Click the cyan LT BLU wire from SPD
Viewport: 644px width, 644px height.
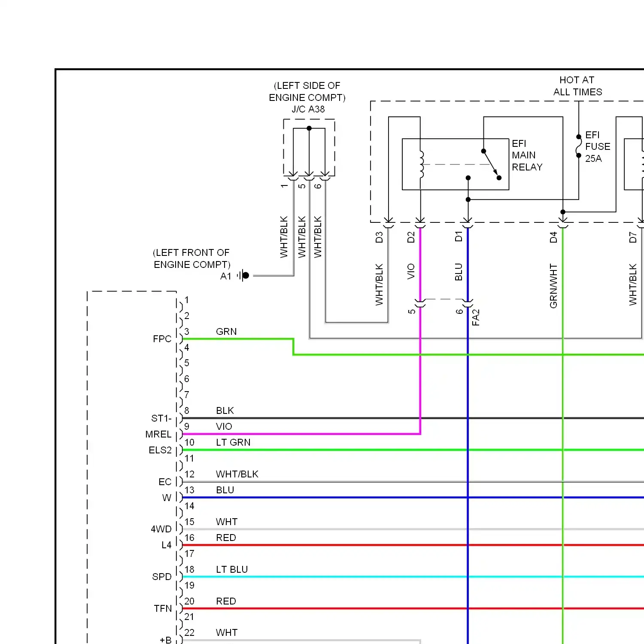coord(413,577)
